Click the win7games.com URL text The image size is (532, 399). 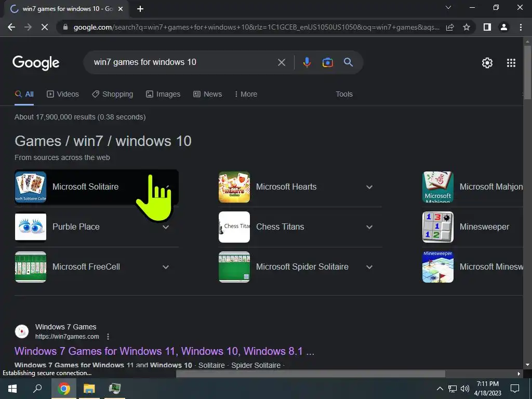(67, 337)
